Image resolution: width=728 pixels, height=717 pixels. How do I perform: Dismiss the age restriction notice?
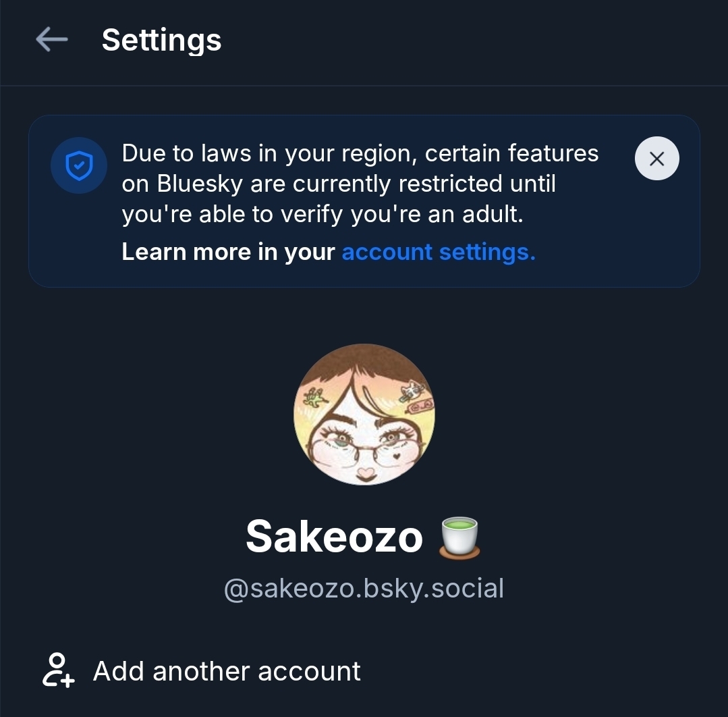[656, 159]
